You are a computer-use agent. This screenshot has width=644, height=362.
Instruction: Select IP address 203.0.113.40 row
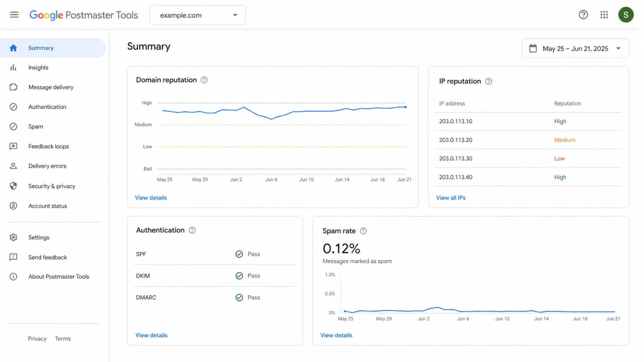pyautogui.click(x=528, y=177)
